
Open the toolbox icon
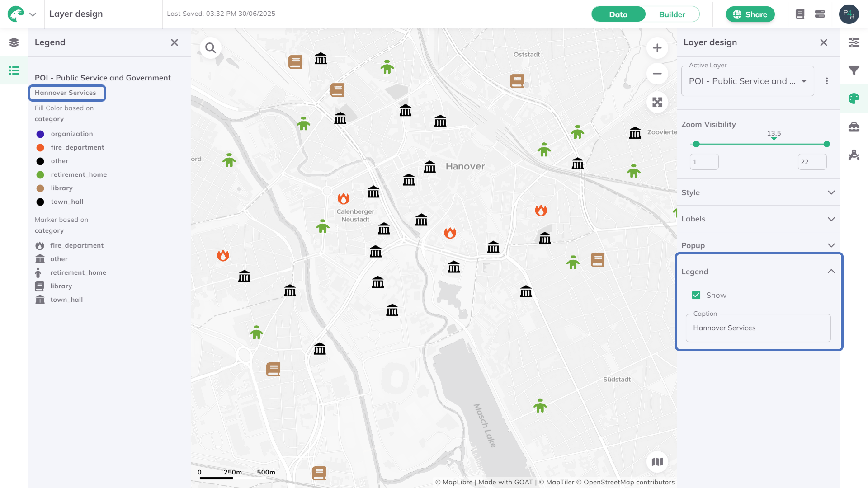click(854, 127)
